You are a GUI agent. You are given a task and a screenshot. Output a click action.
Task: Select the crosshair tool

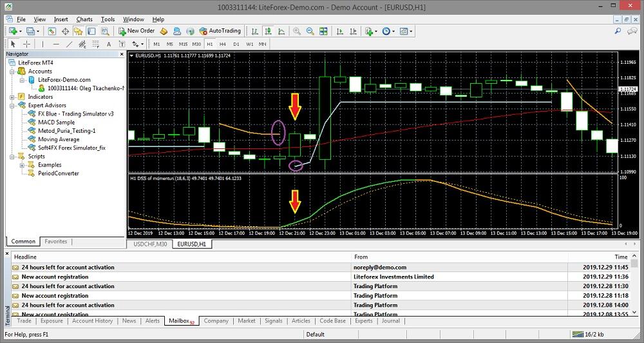[x=26, y=44]
